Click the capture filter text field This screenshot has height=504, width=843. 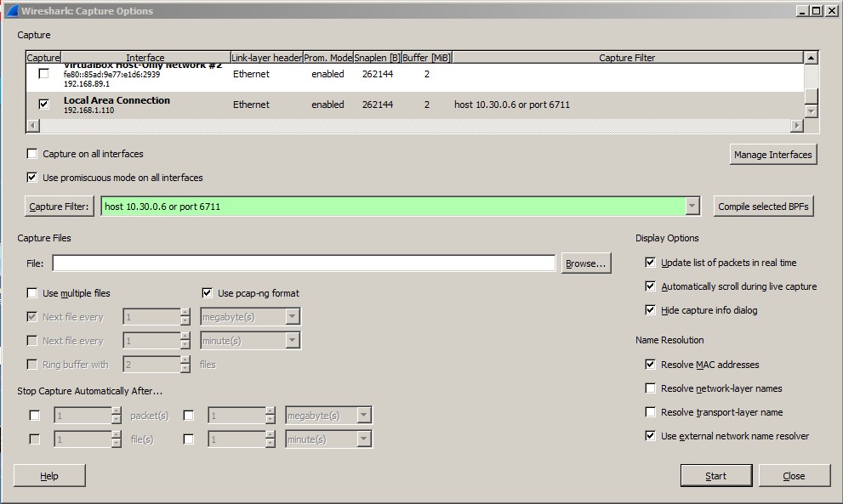pos(394,207)
